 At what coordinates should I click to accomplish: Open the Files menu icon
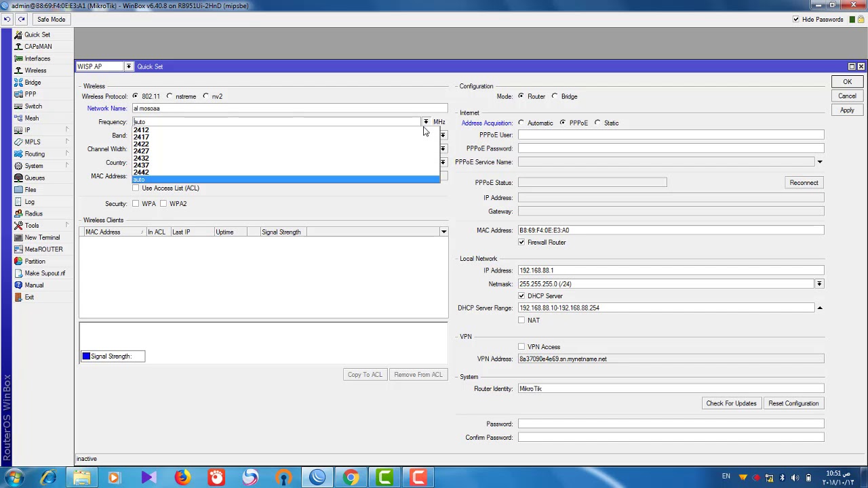18,190
